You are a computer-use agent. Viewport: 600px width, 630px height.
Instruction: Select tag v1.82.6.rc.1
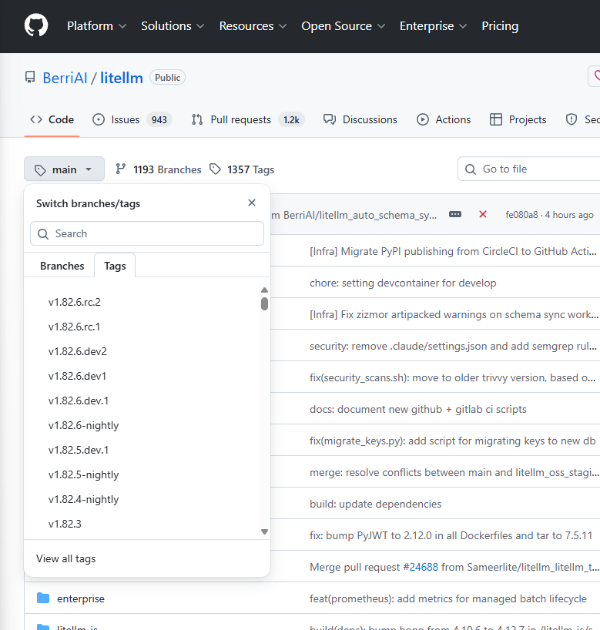point(74,327)
